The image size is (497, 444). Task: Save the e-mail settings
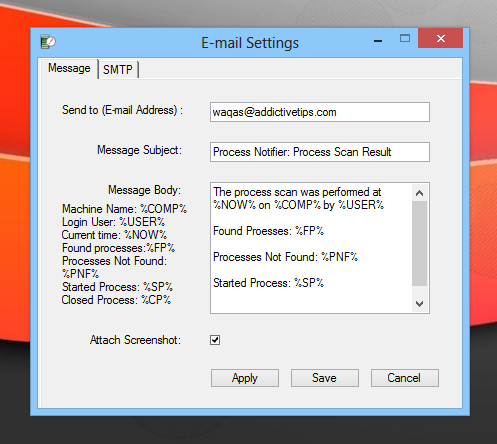point(325,378)
